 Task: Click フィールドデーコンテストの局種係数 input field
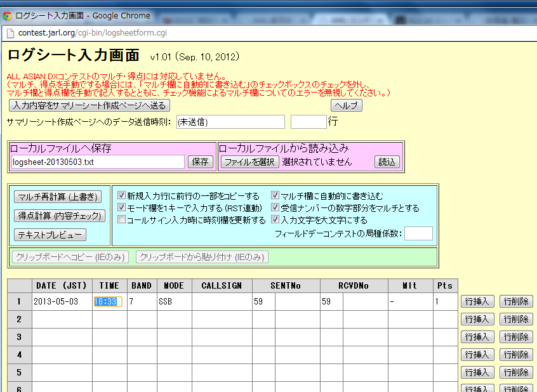(x=418, y=233)
